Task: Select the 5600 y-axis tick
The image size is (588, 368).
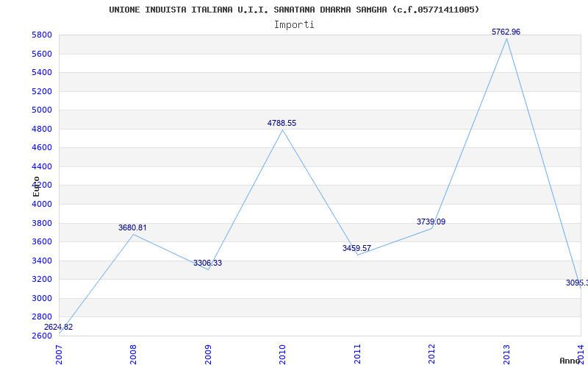Action: pyautogui.click(x=42, y=54)
